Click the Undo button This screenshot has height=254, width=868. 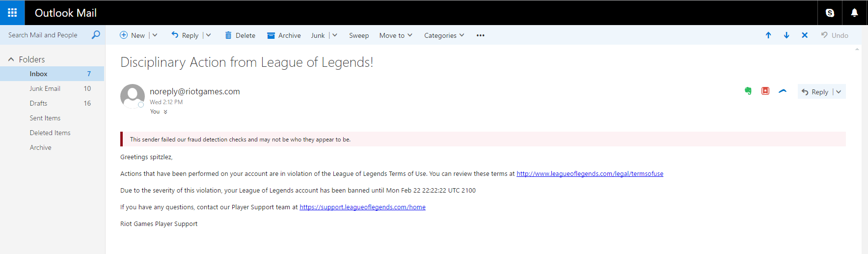coord(835,35)
